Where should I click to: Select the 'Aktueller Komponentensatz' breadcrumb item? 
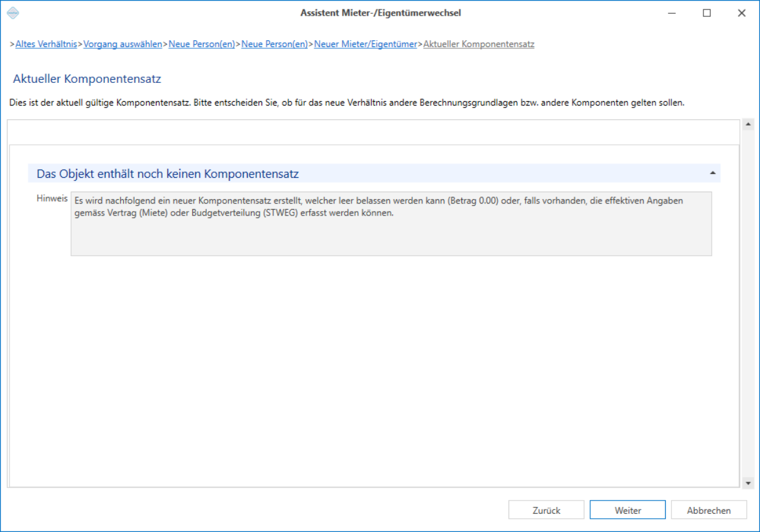pyautogui.click(x=479, y=45)
